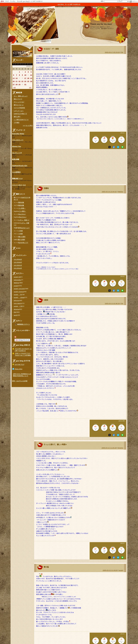Open the @goo_blog Twitter link
The width and height of the screenshot is (138, 644).
pyautogui.click(x=18, y=369)
